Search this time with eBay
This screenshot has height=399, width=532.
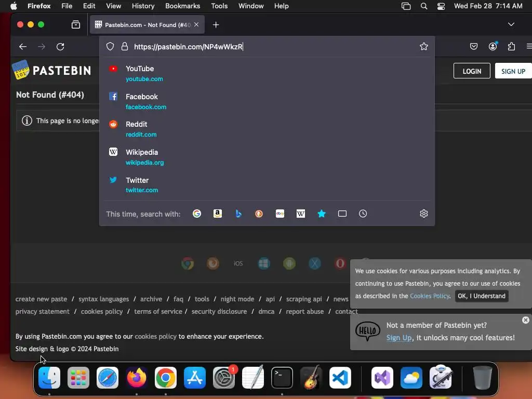[280, 214]
